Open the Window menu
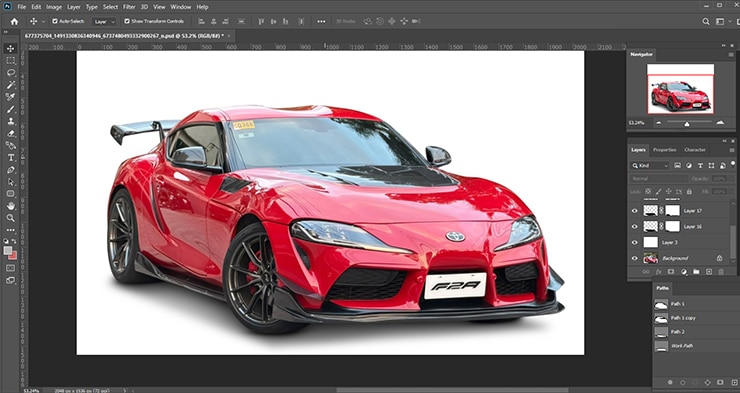Viewport: 740px width, 393px height. 181,7
